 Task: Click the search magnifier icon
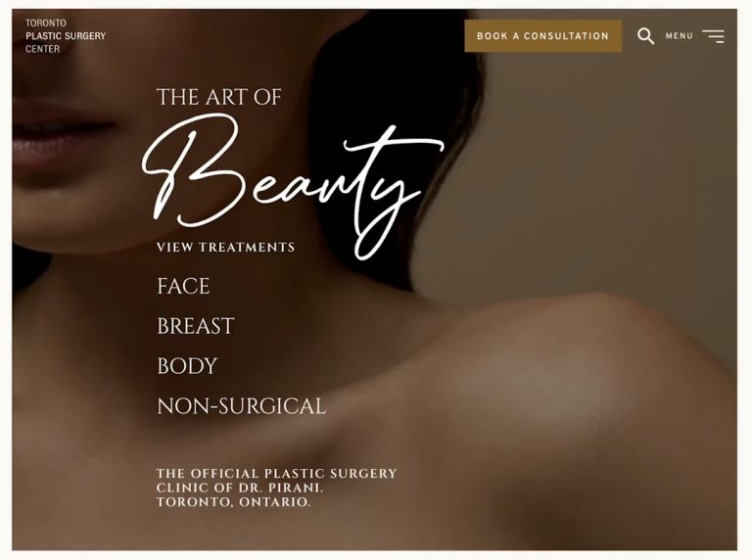point(645,36)
